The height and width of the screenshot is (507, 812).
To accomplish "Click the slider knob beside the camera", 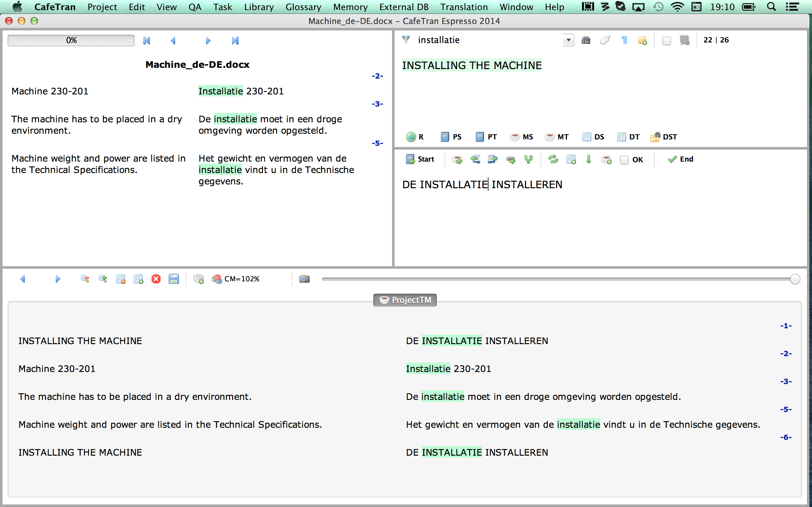I will pyautogui.click(x=795, y=279).
